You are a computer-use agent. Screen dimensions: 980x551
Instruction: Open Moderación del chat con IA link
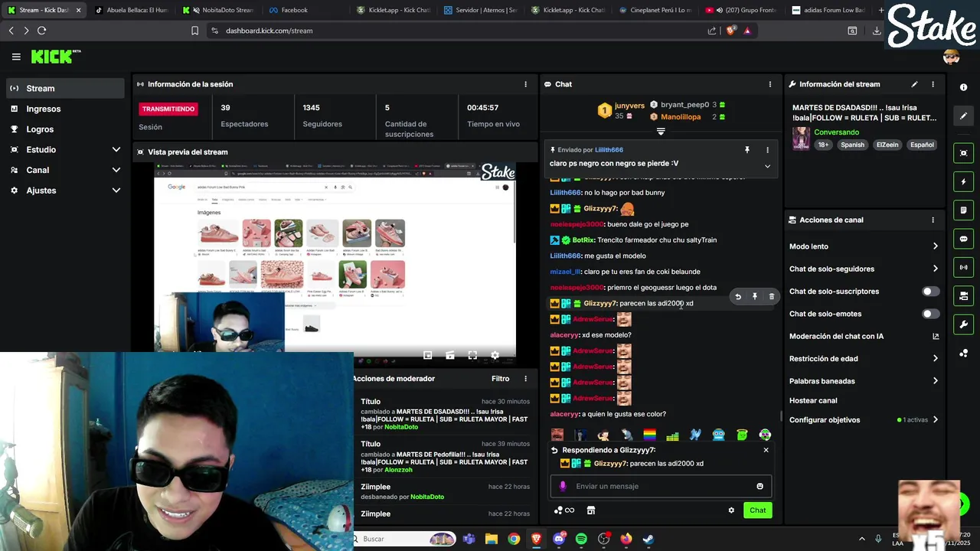[x=864, y=336]
